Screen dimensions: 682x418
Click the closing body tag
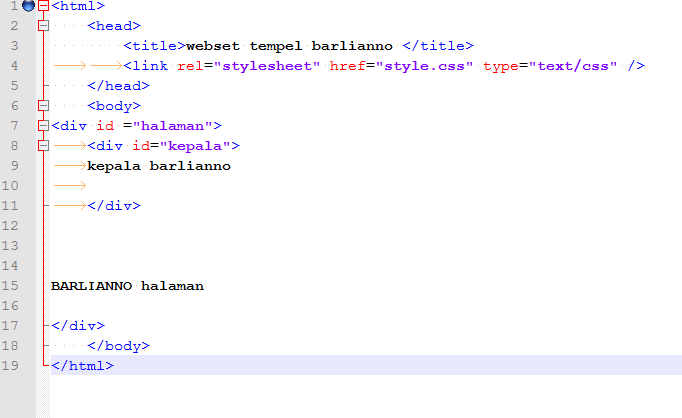tap(118, 345)
